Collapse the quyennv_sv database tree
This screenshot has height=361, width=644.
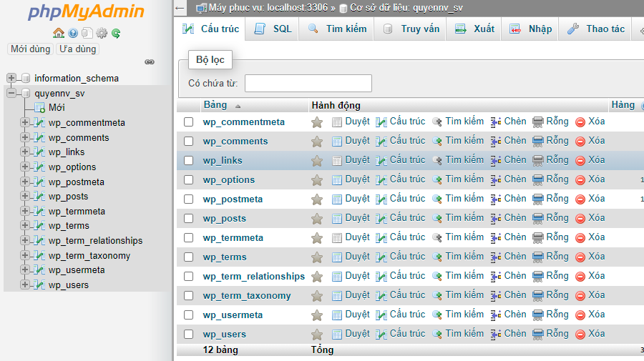11,93
